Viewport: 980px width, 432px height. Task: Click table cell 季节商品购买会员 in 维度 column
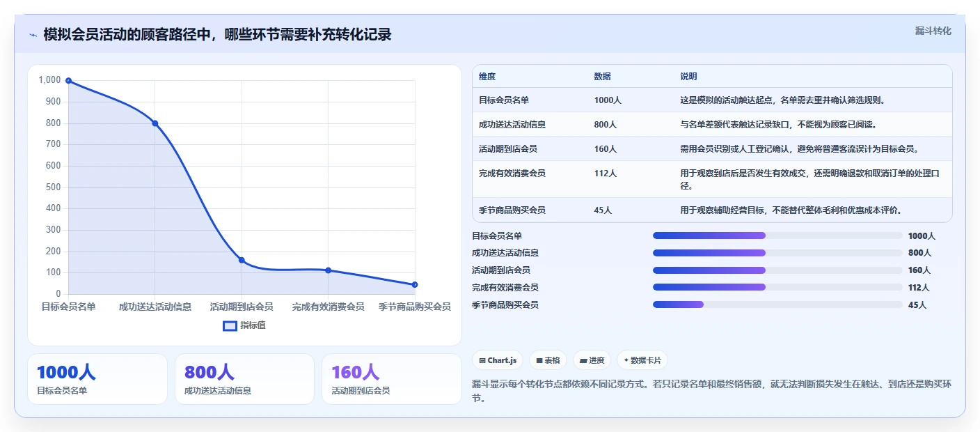point(512,210)
